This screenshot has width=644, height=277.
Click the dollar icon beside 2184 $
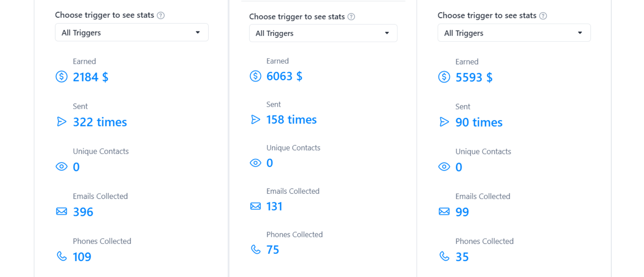(x=62, y=77)
